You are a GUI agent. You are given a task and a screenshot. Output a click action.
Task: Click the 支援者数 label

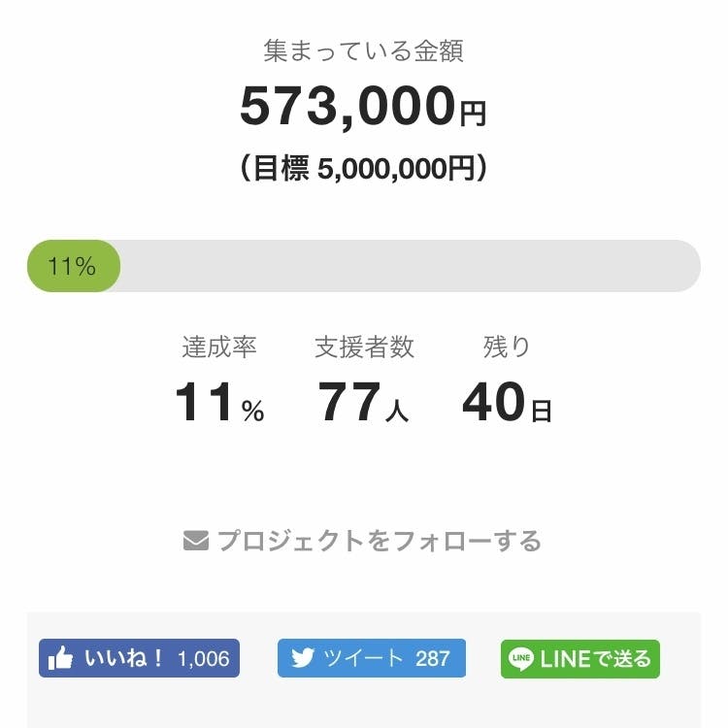click(364, 347)
